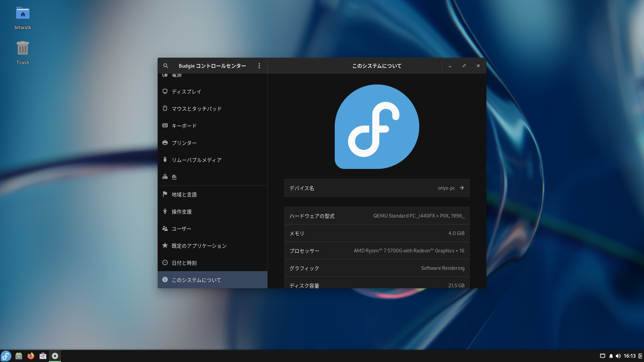The height and width of the screenshot is (362, 644).
Task: Open ディスプレイ settings panel
Action: [x=186, y=92]
